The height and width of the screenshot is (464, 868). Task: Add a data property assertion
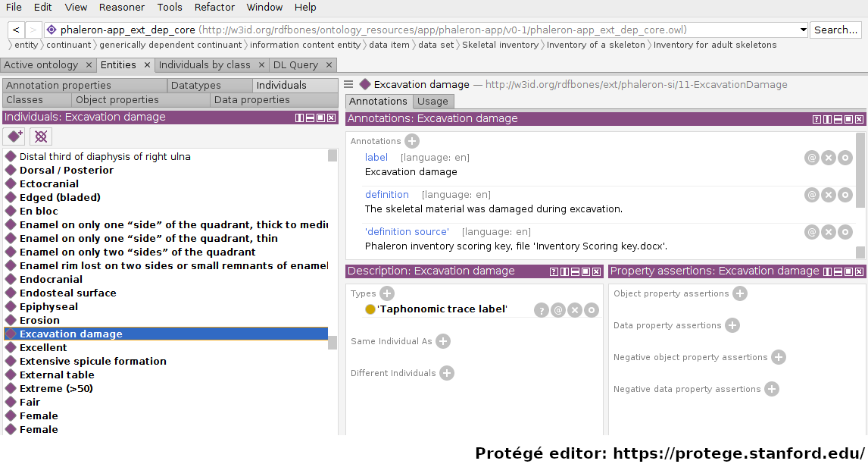click(x=732, y=325)
